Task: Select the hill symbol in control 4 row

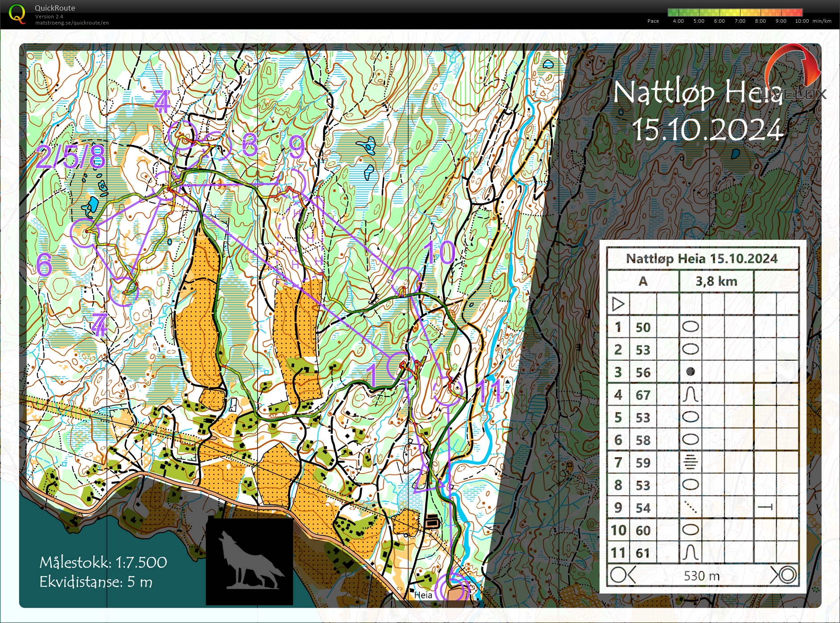Action: [x=690, y=394]
